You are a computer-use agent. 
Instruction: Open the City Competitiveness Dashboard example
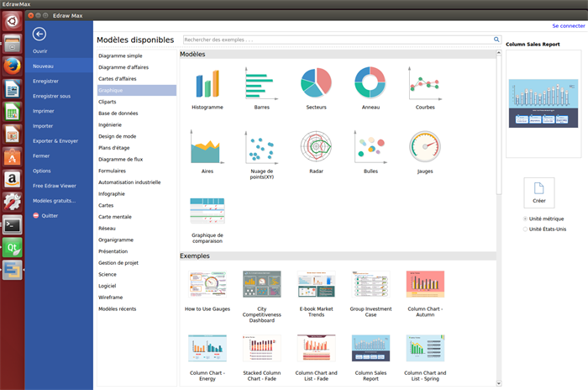(x=262, y=297)
